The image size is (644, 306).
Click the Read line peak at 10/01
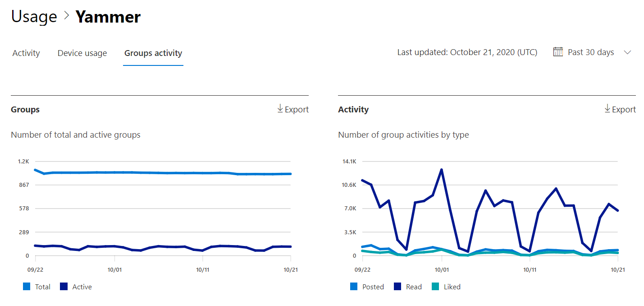pyautogui.click(x=442, y=170)
